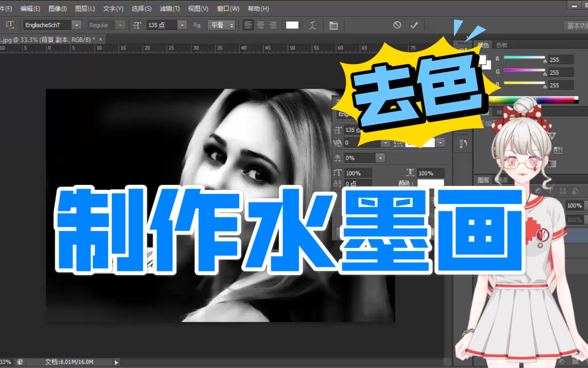This screenshot has height=368, width=588.
Task: Open the EnglischeSchT font family dropdown
Action: (77, 25)
